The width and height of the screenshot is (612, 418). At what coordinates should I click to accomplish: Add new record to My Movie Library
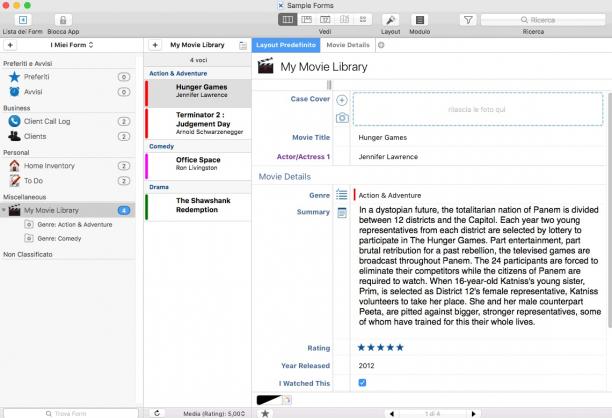click(155, 45)
